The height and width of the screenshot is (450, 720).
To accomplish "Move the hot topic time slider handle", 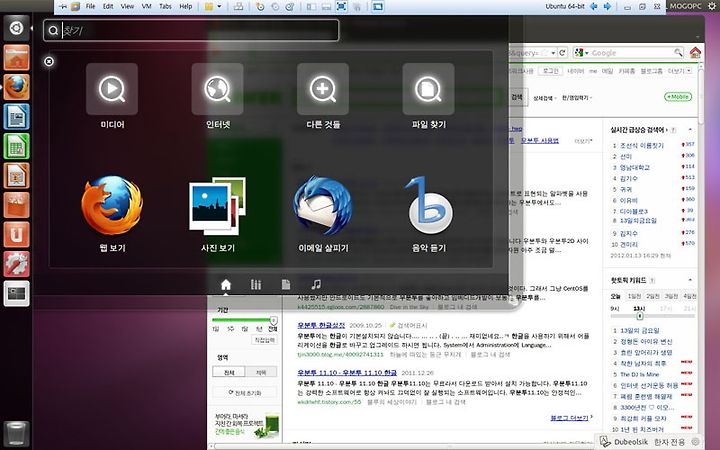I will coord(639,316).
